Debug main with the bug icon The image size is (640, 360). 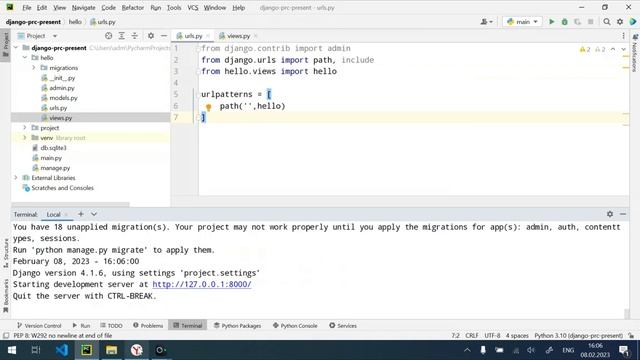pyautogui.click(x=564, y=22)
